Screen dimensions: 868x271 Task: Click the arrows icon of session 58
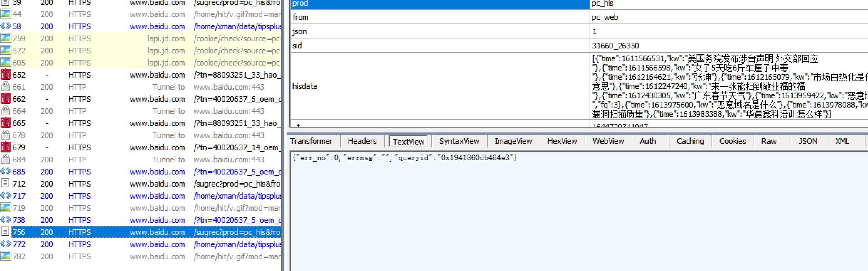tap(6, 26)
